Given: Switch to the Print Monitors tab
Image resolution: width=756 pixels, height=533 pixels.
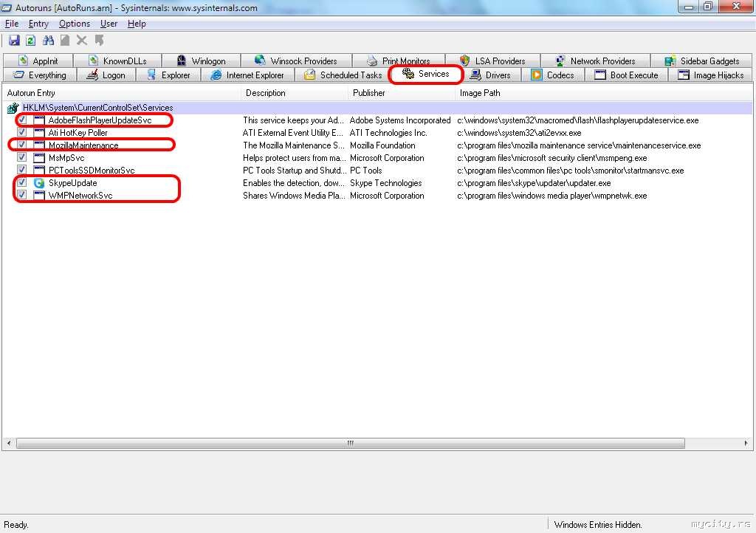Looking at the screenshot, I should (x=398, y=61).
